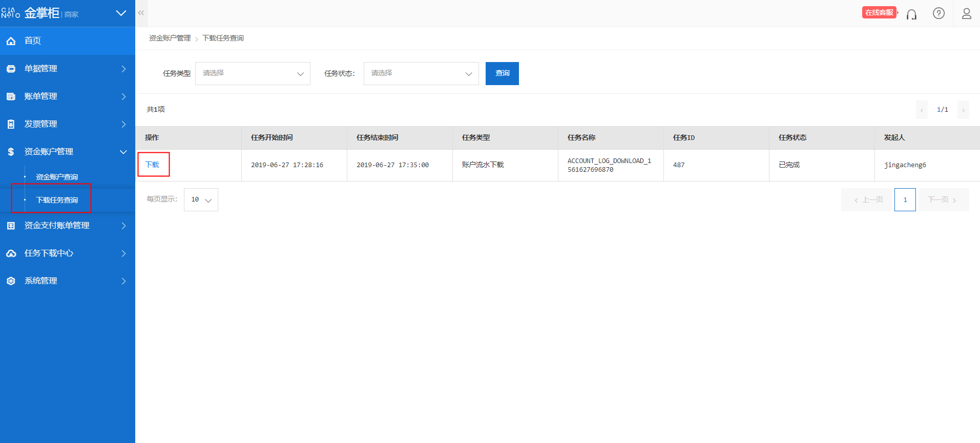Click the 资金支付账单管理 icon
This screenshot has width=980, height=443.
[11, 226]
